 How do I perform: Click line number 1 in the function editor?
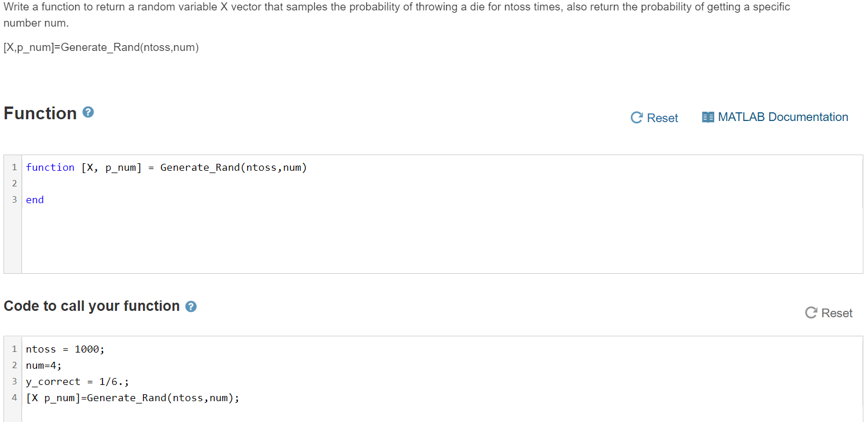click(x=14, y=167)
